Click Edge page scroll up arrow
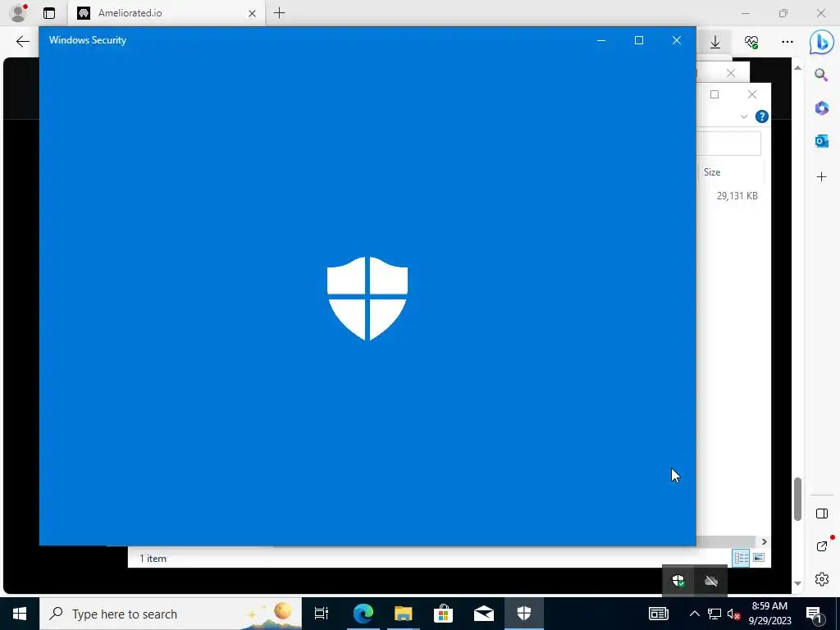The width and height of the screenshot is (840, 630). tap(797, 68)
